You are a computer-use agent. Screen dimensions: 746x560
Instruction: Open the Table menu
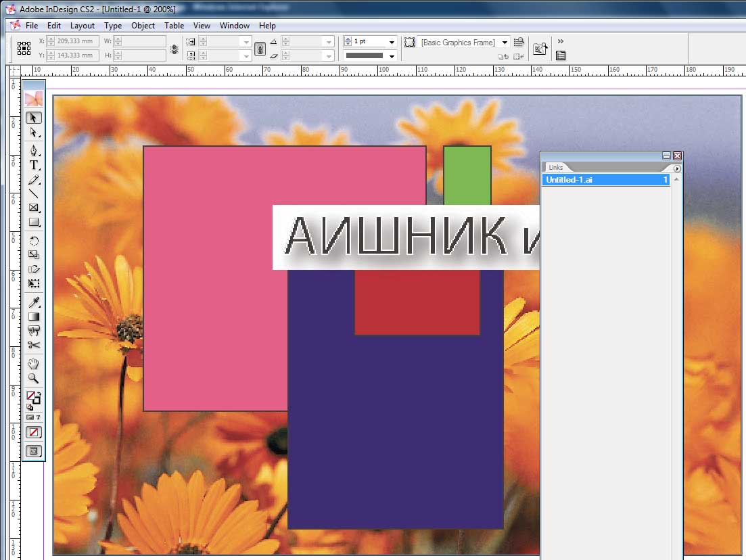pos(174,26)
